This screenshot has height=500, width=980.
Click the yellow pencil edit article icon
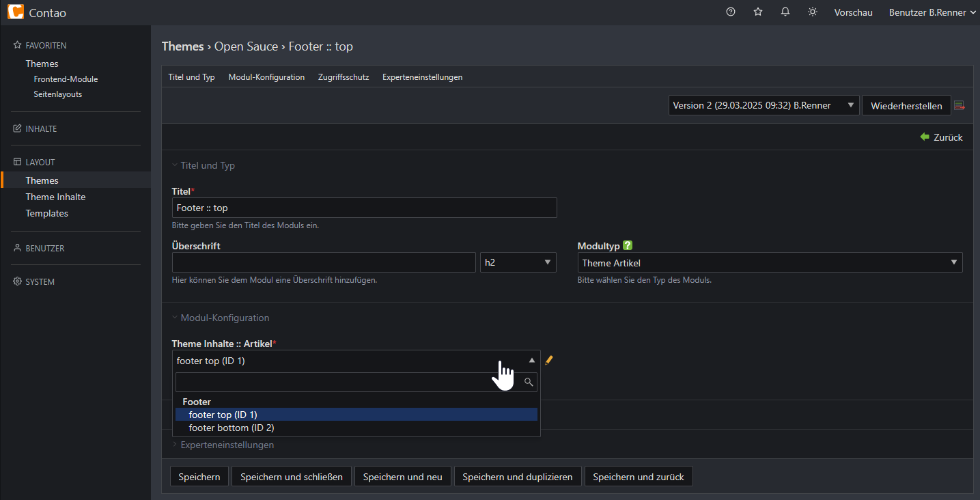click(x=548, y=360)
